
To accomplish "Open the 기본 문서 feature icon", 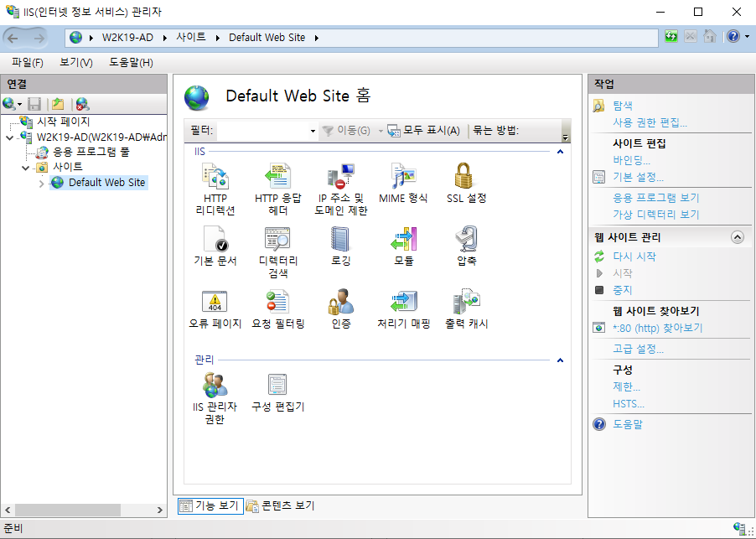I will tap(215, 239).
